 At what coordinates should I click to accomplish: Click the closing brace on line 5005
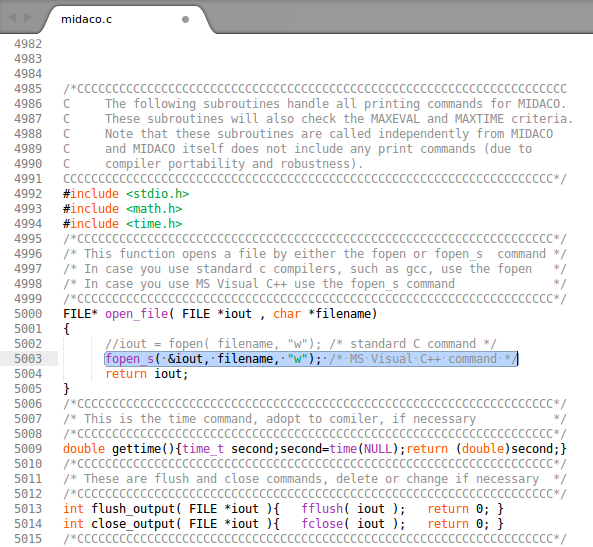(x=67, y=389)
